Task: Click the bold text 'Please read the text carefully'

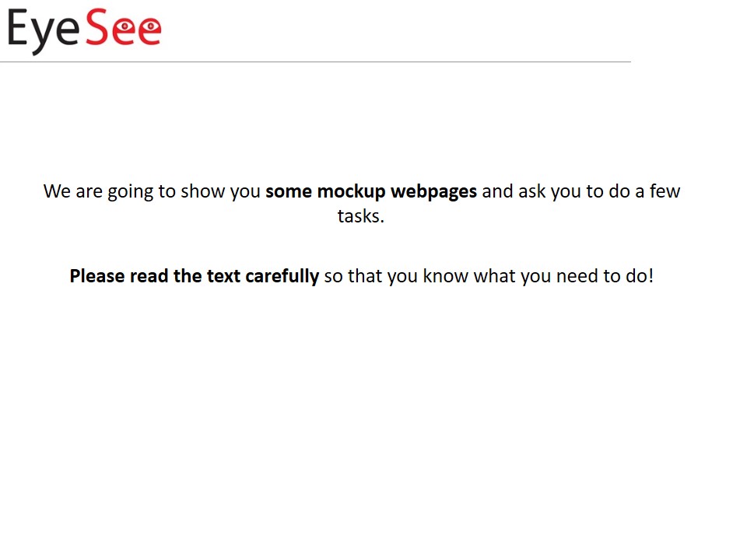Action: point(195,276)
